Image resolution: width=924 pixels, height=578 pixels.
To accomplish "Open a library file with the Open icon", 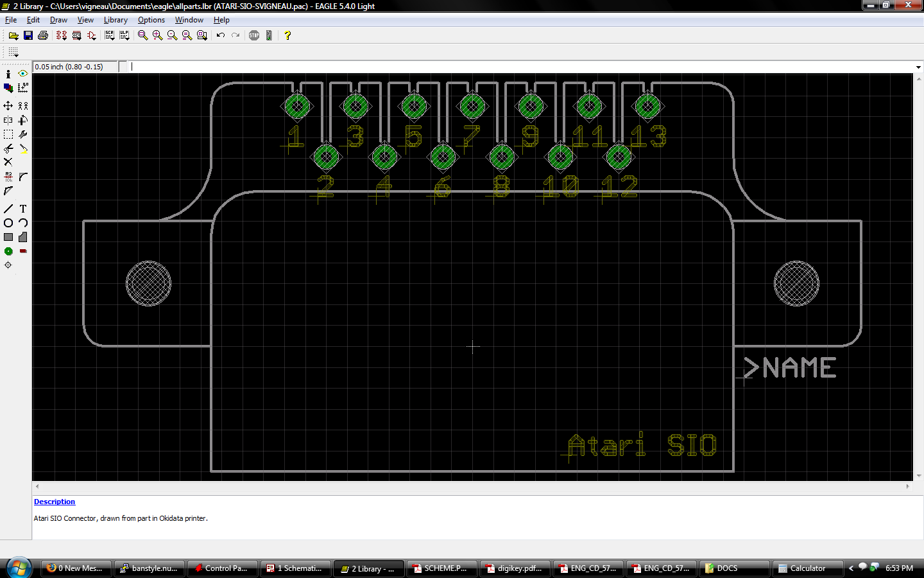I will click(x=13, y=35).
